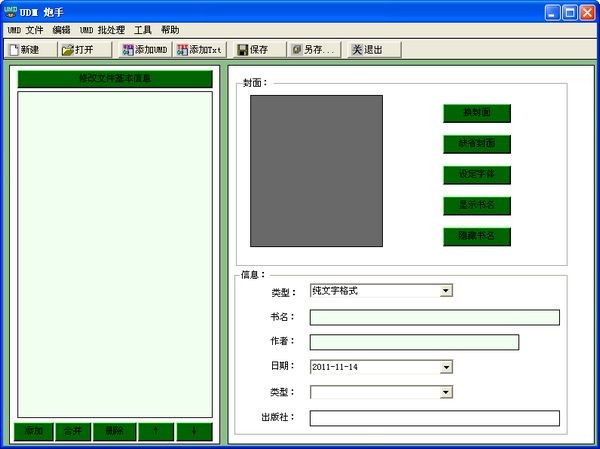Screen dimensions: 600x449
Task: Click the 显示书名 (show title) button
Action: tap(477, 206)
